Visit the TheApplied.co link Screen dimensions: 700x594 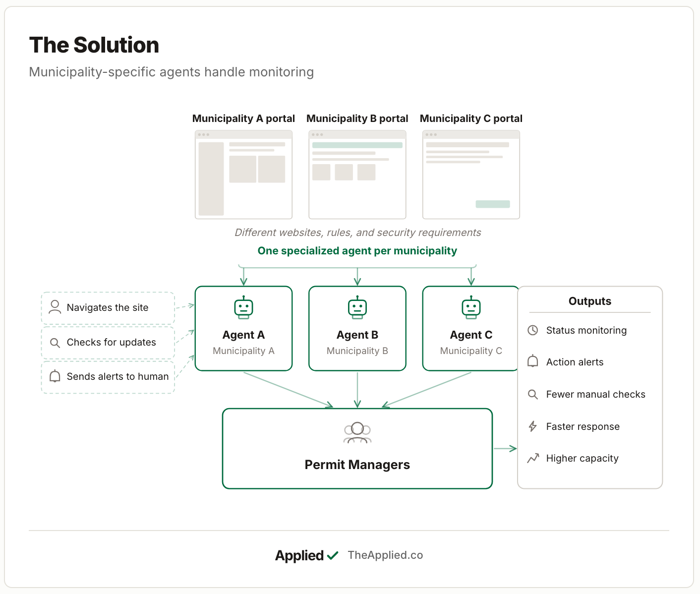[x=385, y=555]
